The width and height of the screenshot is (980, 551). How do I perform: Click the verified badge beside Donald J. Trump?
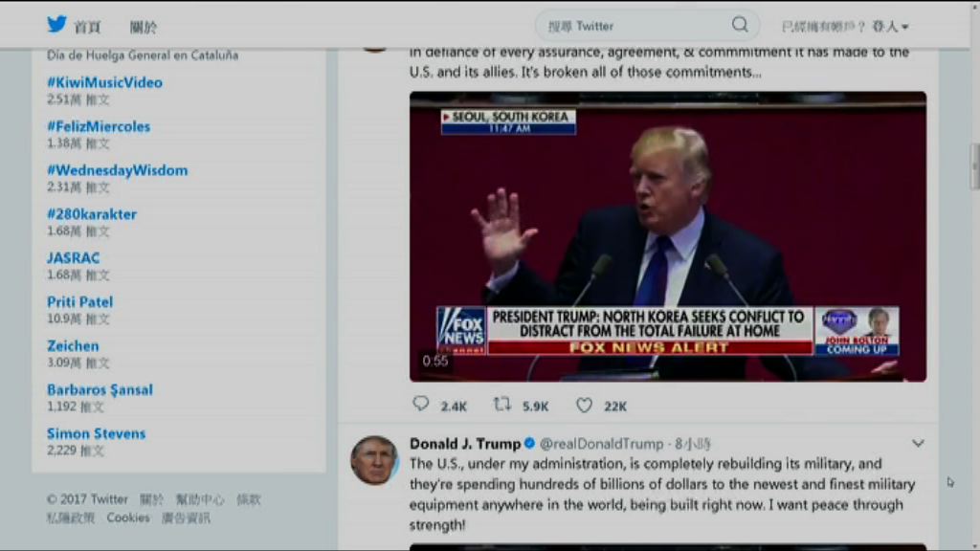(x=530, y=444)
